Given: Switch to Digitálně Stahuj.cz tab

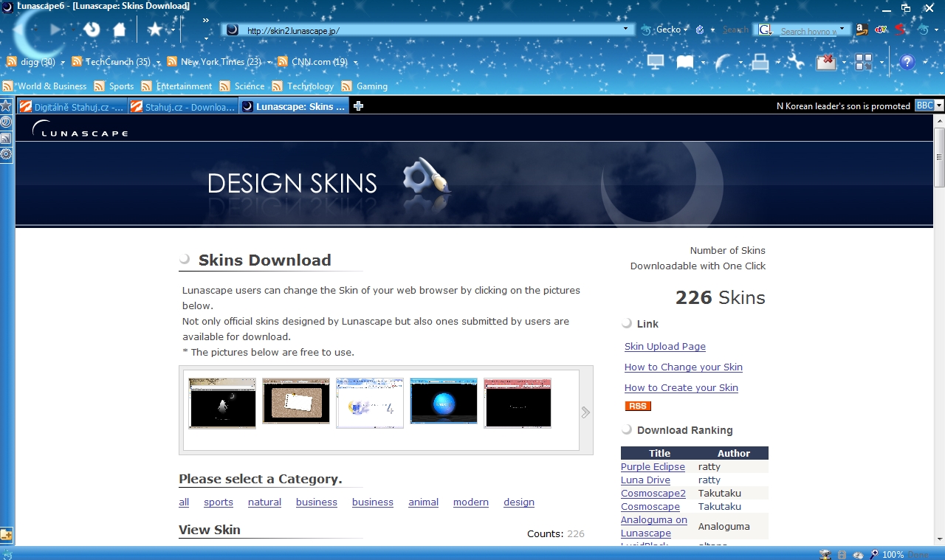Looking at the screenshot, I should pos(72,106).
